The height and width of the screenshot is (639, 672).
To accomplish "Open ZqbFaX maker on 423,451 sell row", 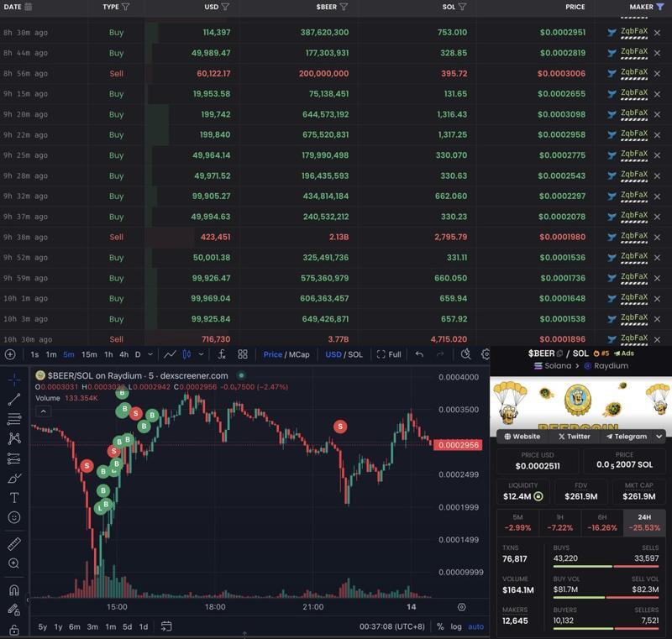I will (x=634, y=236).
